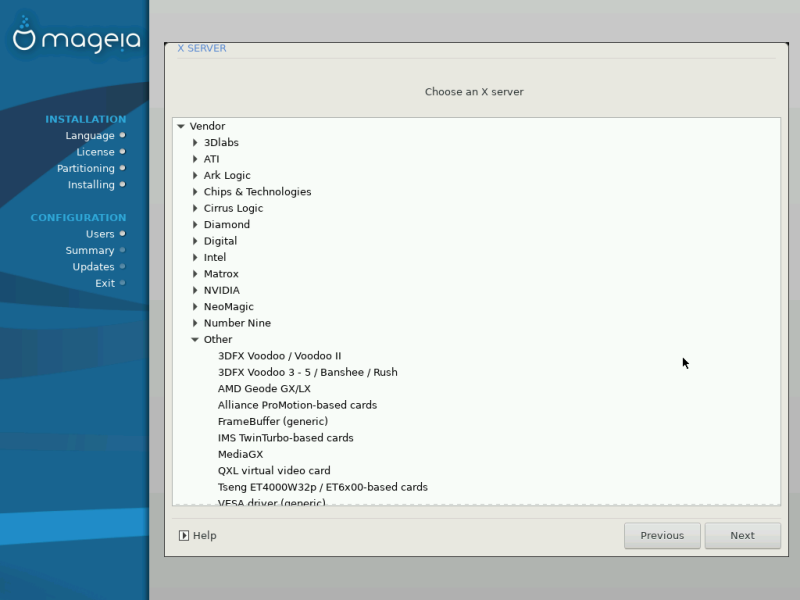Viewport: 800px width, 600px height.
Task: Select the NVIDIA label
Action: pyautogui.click(x=222, y=290)
